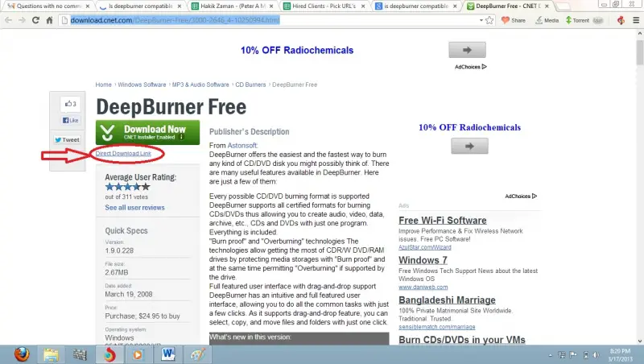Click the top banner ad arrow button
Viewport: 644px width, 364px height.
(468, 50)
